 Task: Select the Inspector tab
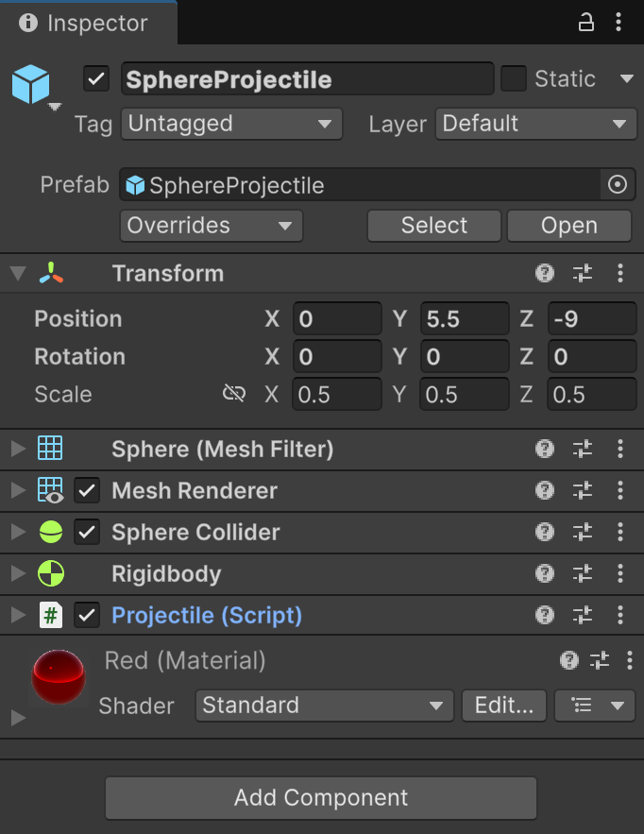point(89,23)
